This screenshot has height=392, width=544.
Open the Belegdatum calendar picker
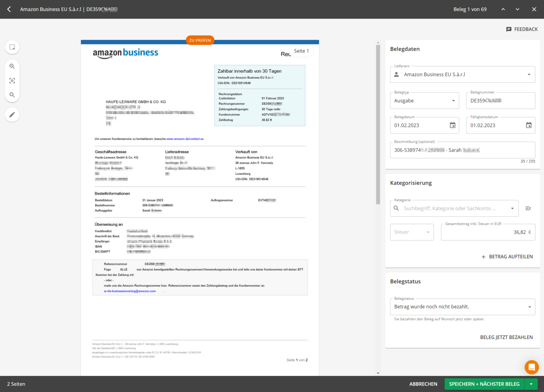pyautogui.click(x=453, y=125)
